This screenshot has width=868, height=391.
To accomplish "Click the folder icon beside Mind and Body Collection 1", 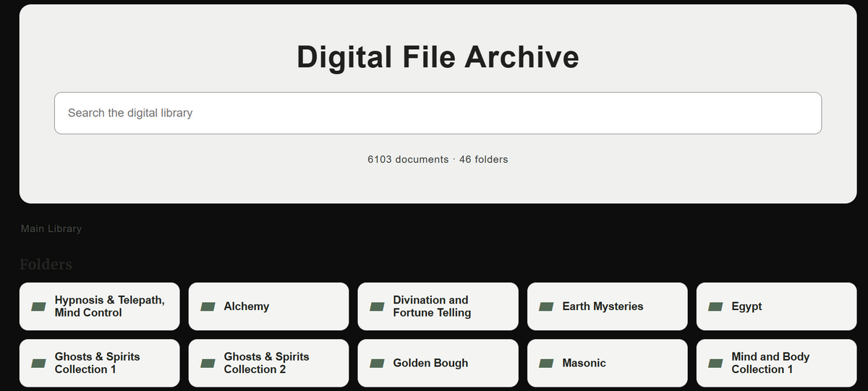I will (716, 363).
